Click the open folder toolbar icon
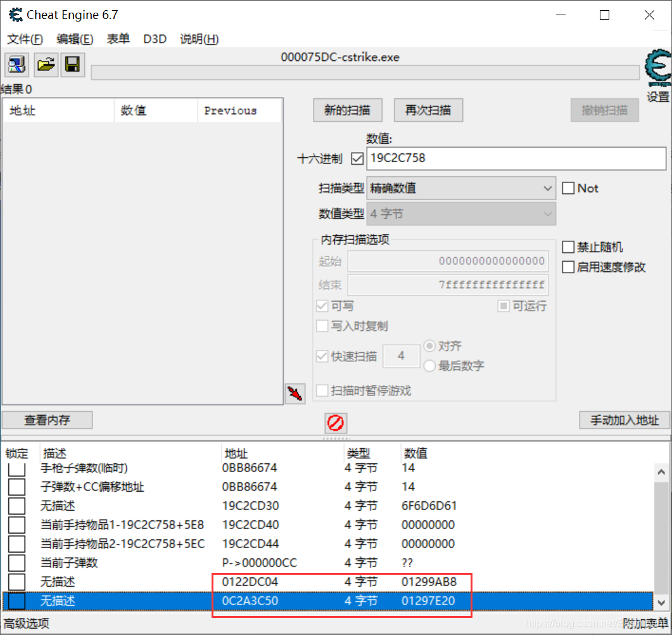The width and height of the screenshot is (672, 635). (46, 65)
